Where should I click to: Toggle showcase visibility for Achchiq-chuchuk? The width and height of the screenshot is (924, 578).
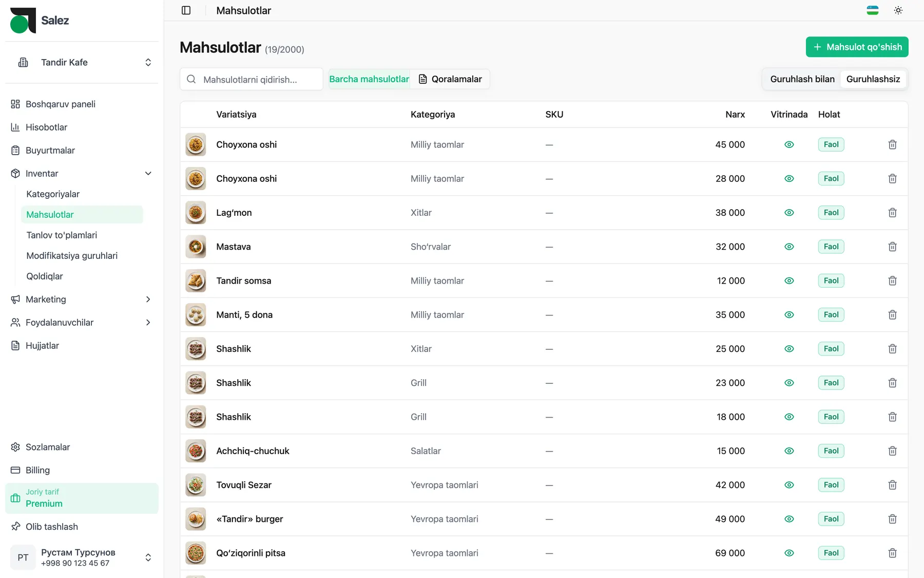[790, 451]
